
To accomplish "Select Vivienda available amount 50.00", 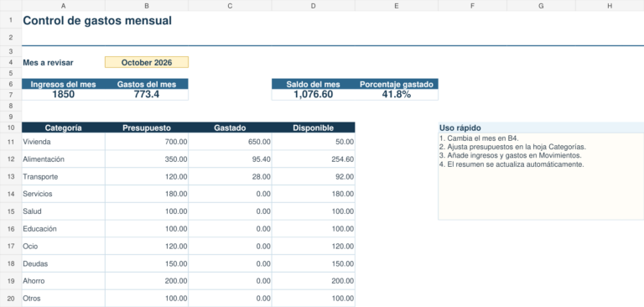I will tap(313, 142).
